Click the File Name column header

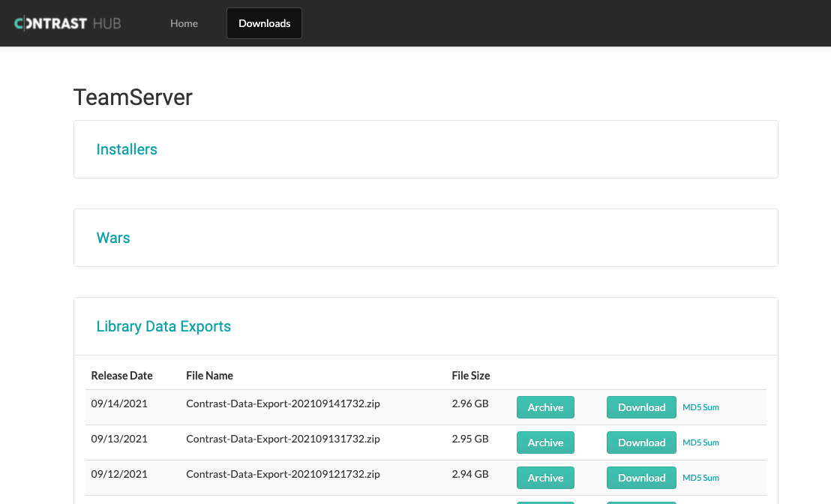pyautogui.click(x=209, y=375)
